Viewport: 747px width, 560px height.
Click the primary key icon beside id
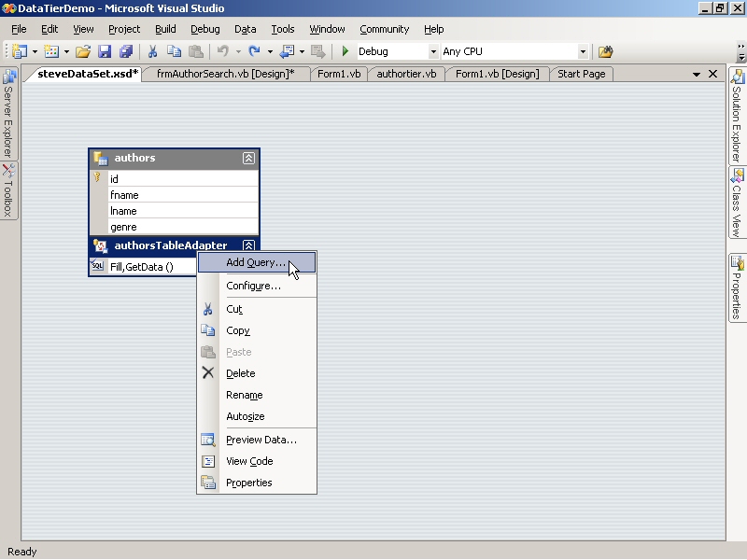(x=97, y=177)
